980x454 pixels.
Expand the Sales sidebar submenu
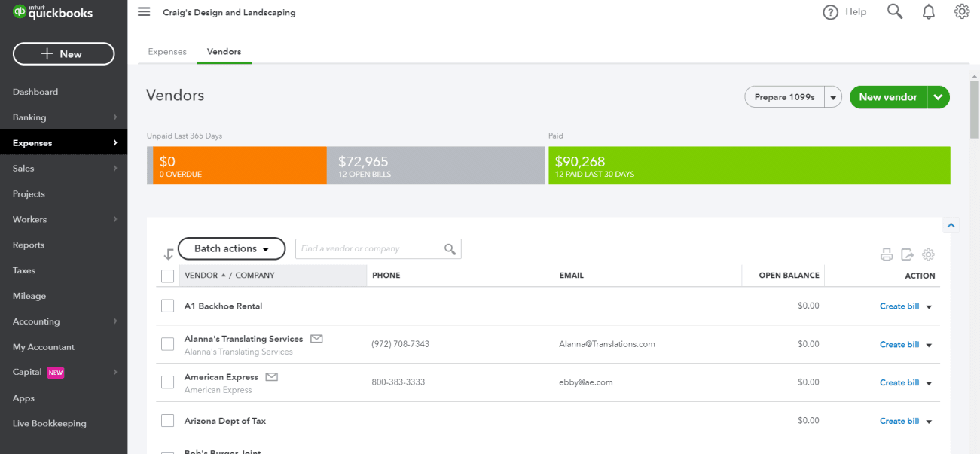pyautogui.click(x=115, y=169)
